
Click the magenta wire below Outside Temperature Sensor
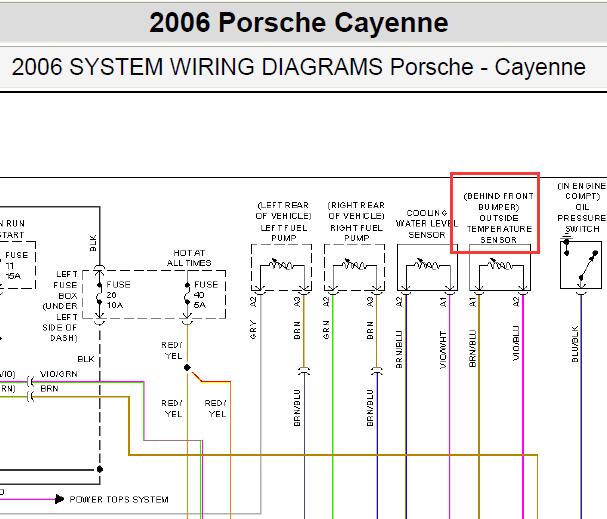click(x=523, y=406)
